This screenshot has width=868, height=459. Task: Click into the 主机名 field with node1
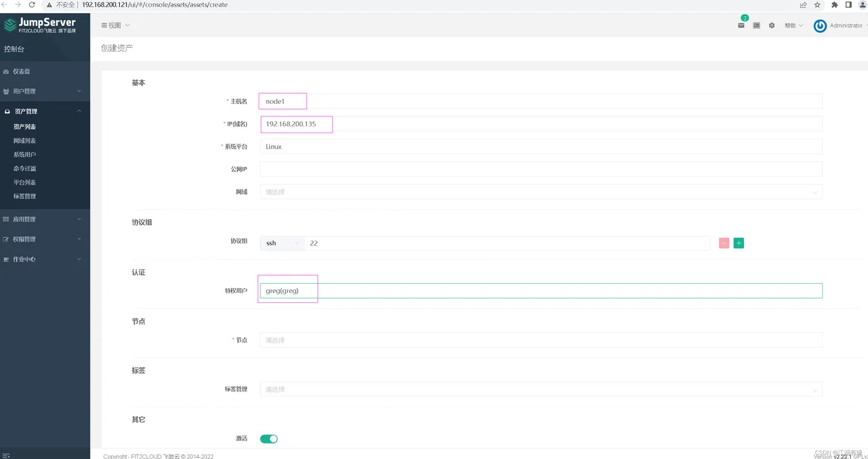541,101
